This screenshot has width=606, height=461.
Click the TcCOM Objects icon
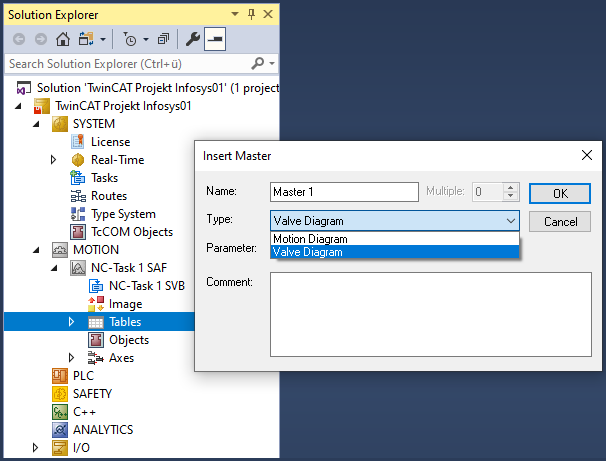[78, 232]
